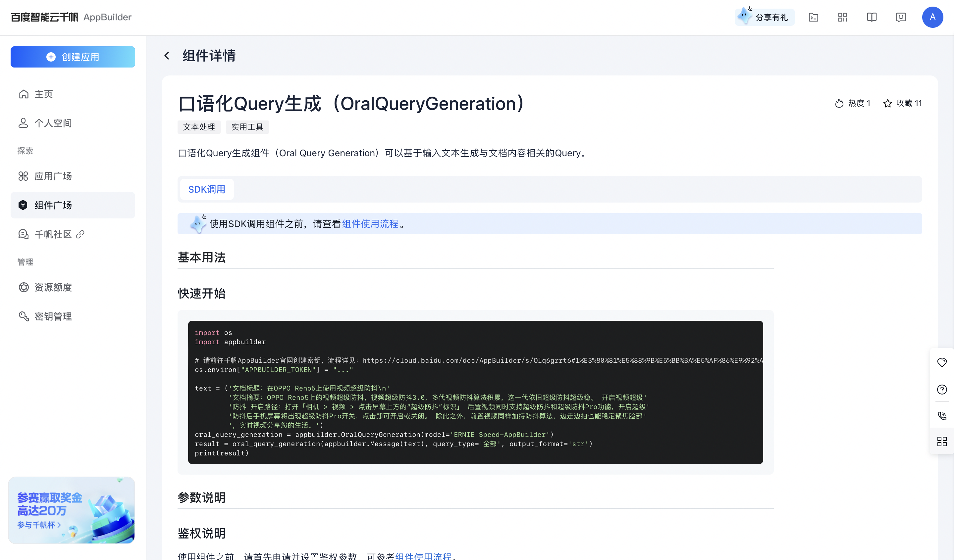This screenshot has width=954, height=560.
Task: Click the feedback smiley icon in header
Action: (x=901, y=17)
